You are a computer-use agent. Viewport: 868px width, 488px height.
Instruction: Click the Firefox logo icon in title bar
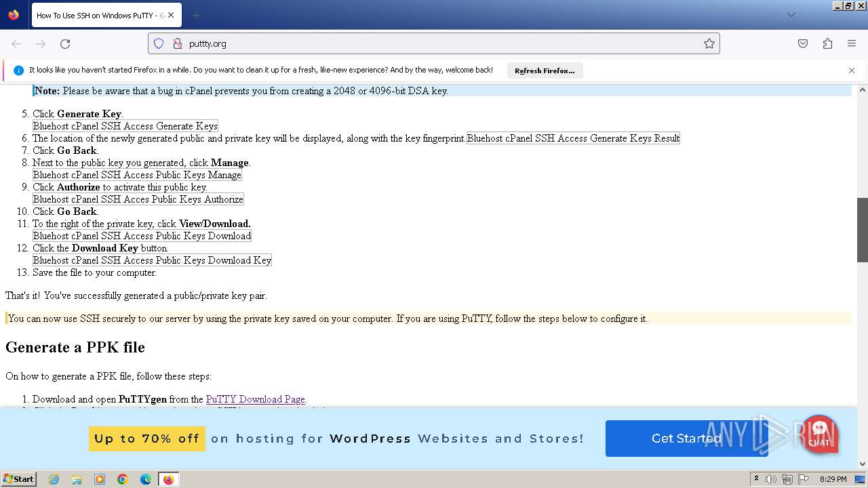tap(14, 15)
